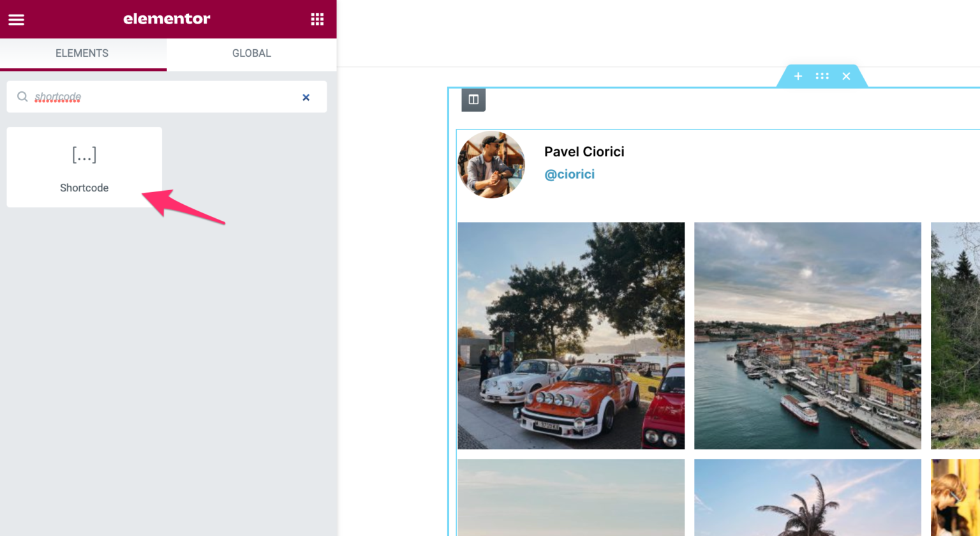Viewport: 980px width, 536px height.
Task: Switch to the GLOBAL tab
Action: [251, 54]
